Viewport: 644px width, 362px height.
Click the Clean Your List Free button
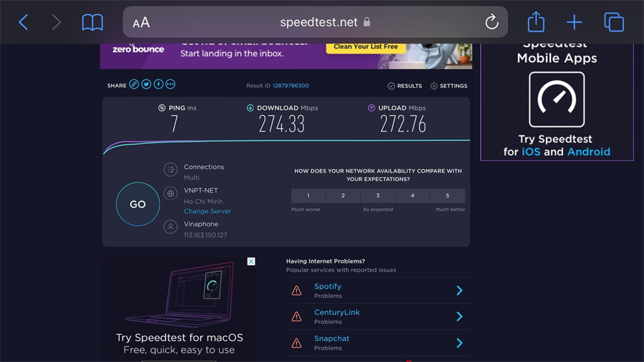[366, 47]
